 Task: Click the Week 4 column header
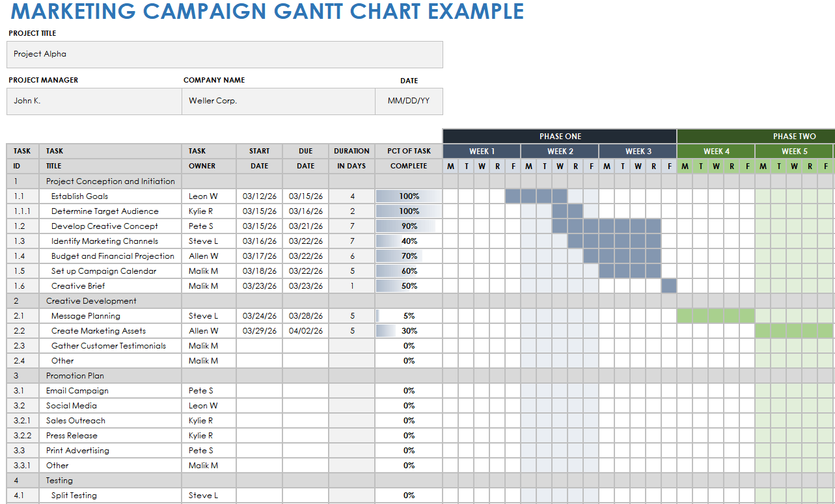(x=716, y=152)
